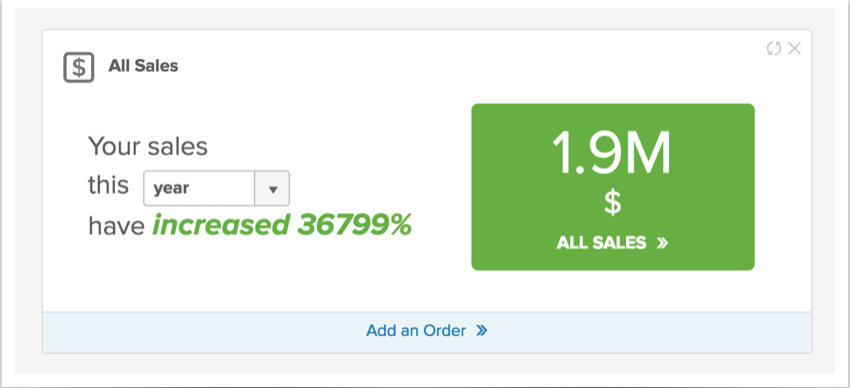This screenshot has height=388, width=850.
Task: Select the 'year' text in the period selector
Action: point(171,189)
